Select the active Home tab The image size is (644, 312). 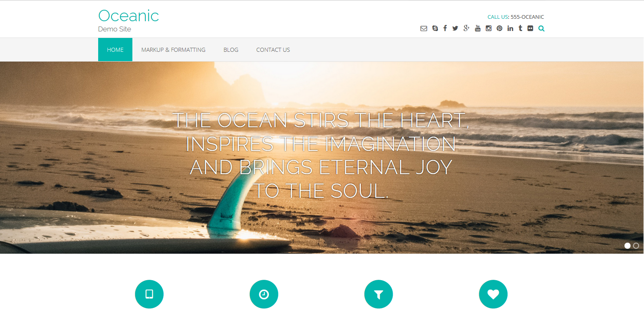click(115, 50)
